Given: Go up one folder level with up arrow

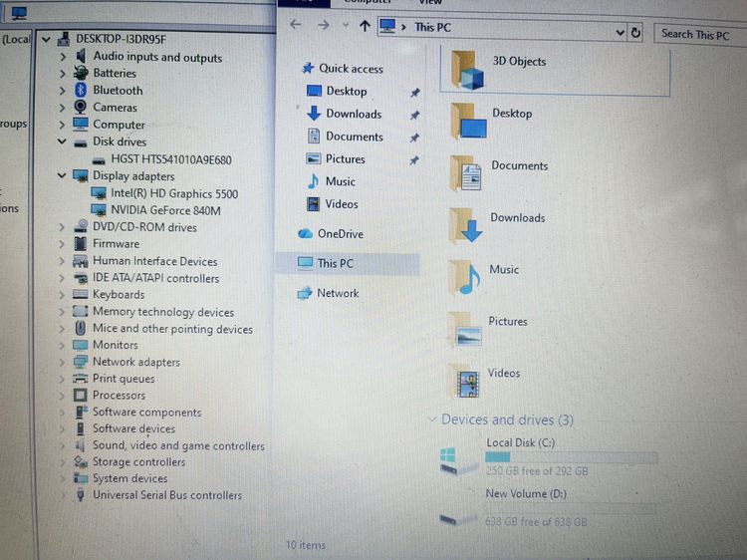Looking at the screenshot, I should coord(365,26).
